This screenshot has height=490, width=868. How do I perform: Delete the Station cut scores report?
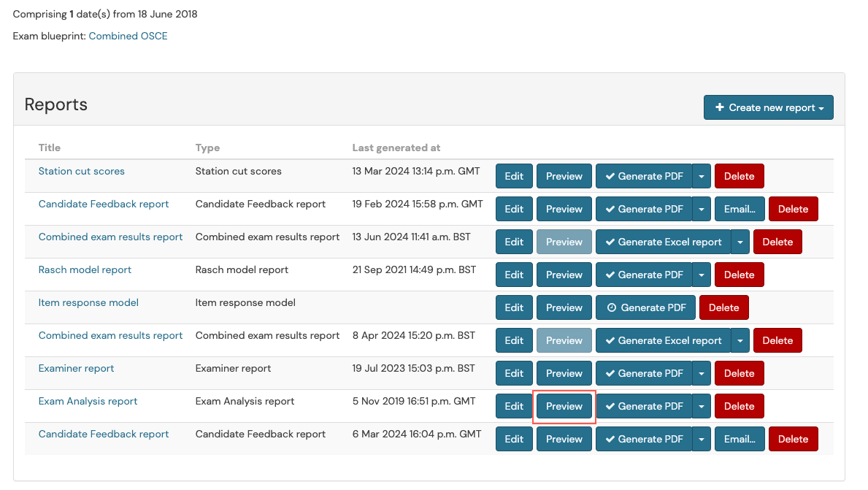(739, 176)
